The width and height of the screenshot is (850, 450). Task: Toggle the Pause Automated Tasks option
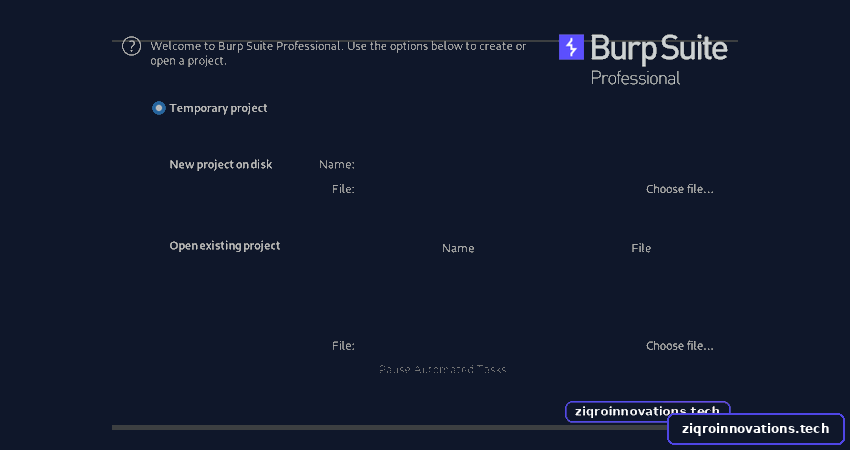442,370
